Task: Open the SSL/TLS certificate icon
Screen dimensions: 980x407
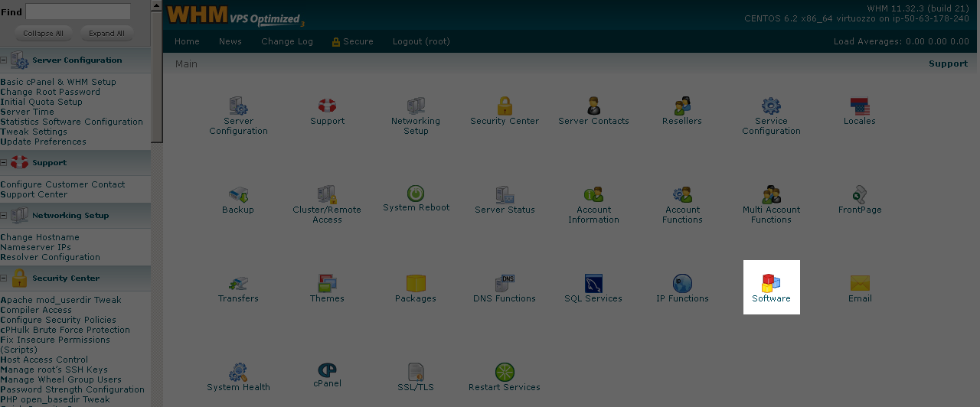Action: [416, 372]
